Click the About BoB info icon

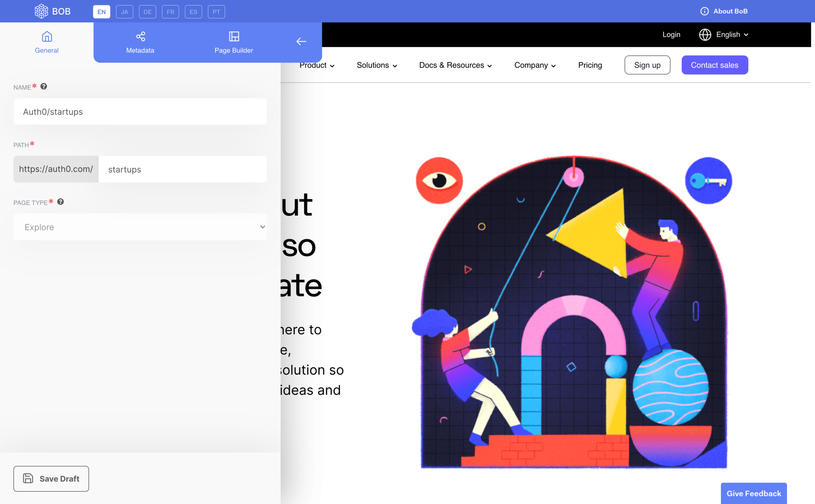click(x=704, y=11)
